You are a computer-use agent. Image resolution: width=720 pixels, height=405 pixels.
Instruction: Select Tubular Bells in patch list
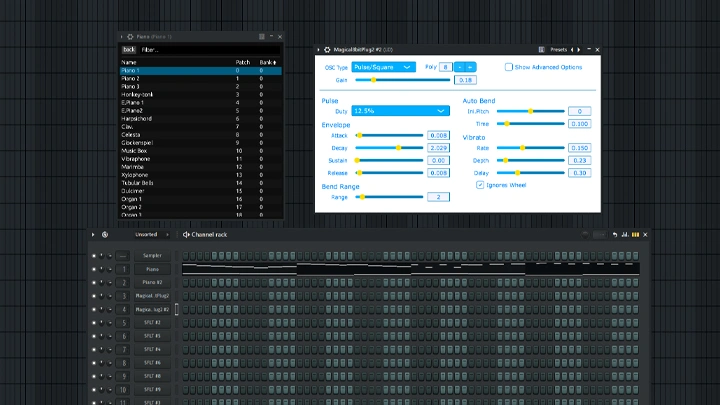point(201,183)
